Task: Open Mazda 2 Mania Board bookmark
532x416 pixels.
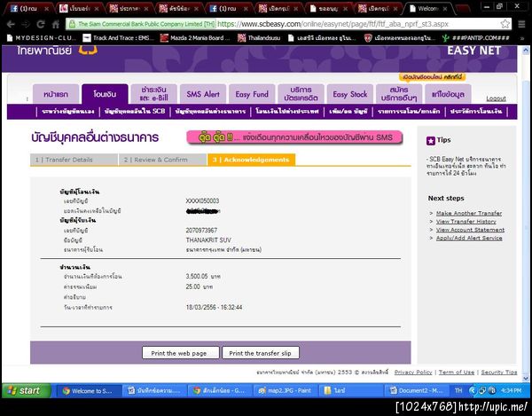Action: (195, 38)
